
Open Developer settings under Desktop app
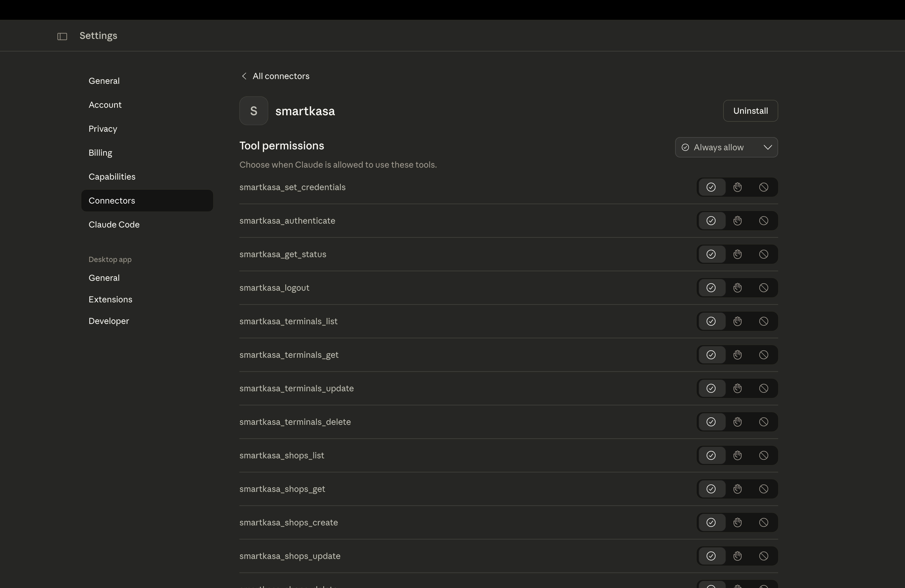click(x=108, y=321)
